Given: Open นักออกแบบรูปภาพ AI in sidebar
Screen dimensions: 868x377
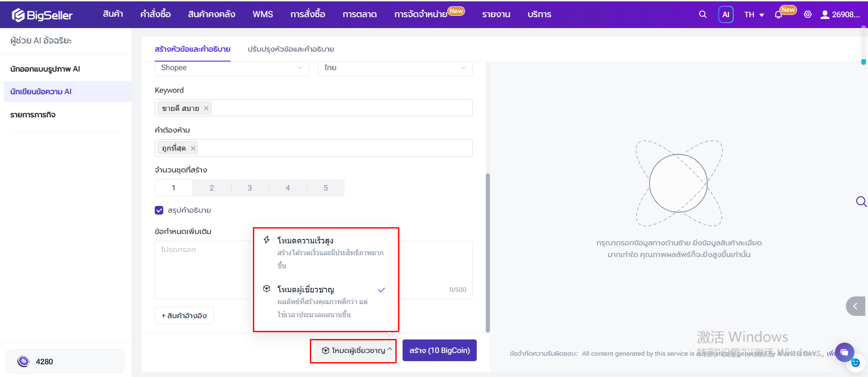Looking at the screenshot, I should click(45, 69).
